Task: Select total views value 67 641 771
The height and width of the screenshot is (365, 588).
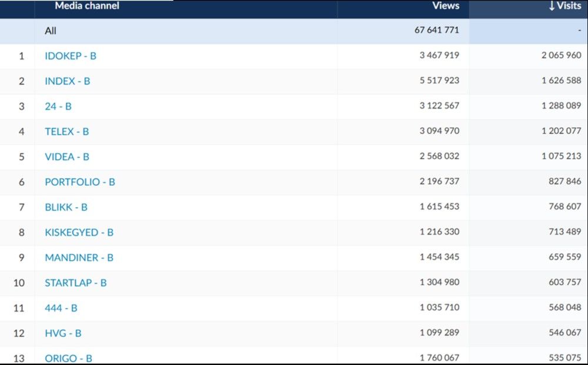Action: [x=436, y=30]
